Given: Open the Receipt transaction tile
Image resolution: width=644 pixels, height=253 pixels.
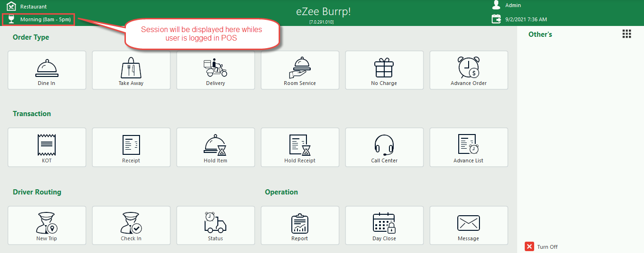Looking at the screenshot, I should pyautogui.click(x=131, y=147).
